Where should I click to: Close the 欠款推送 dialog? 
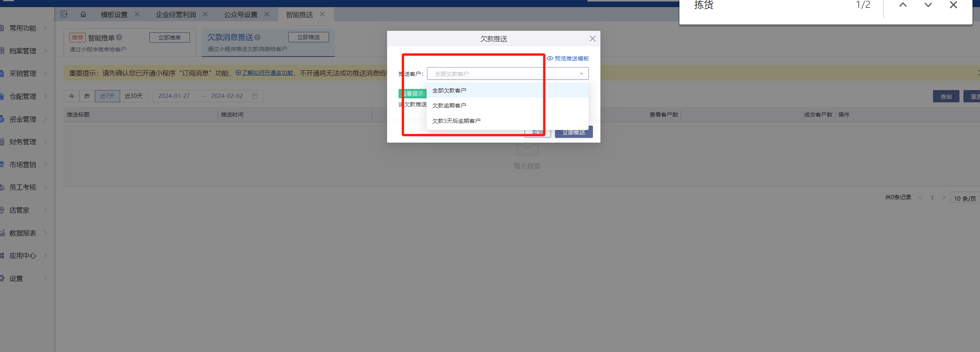coord(593,39)
